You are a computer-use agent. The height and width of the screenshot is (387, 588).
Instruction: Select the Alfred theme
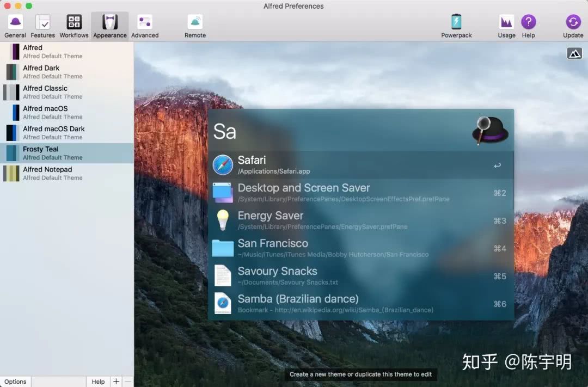(x=67, y=52)
